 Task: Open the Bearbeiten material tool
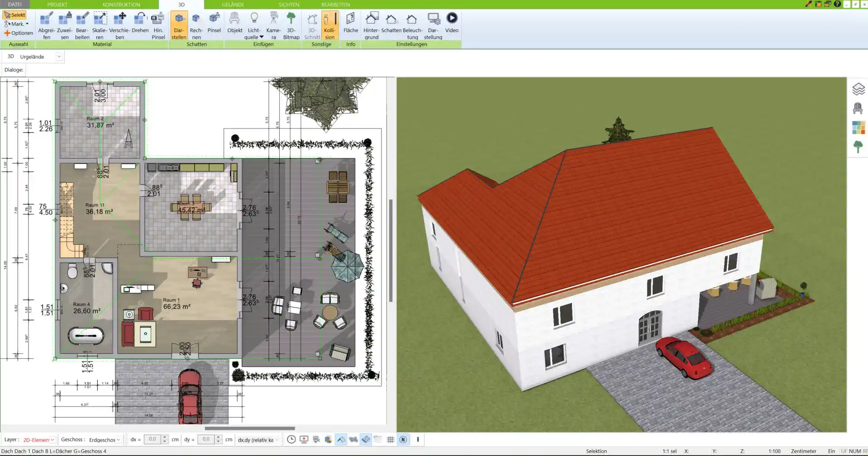click(82, 26)
